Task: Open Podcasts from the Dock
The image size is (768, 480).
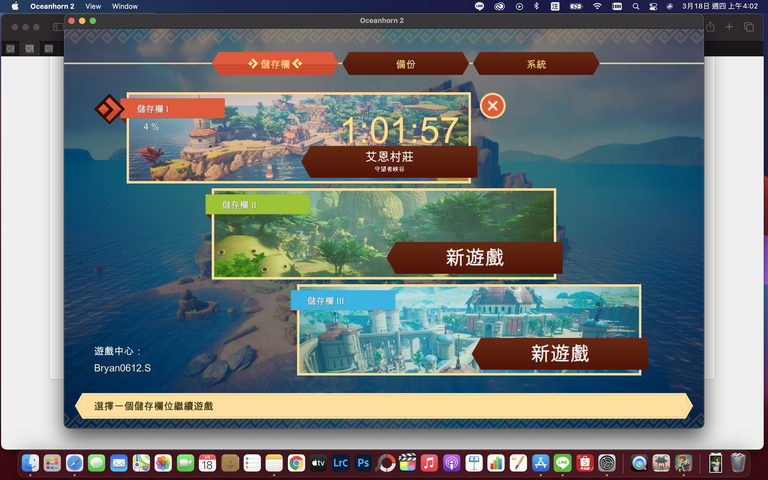Action: click(452, 462)
